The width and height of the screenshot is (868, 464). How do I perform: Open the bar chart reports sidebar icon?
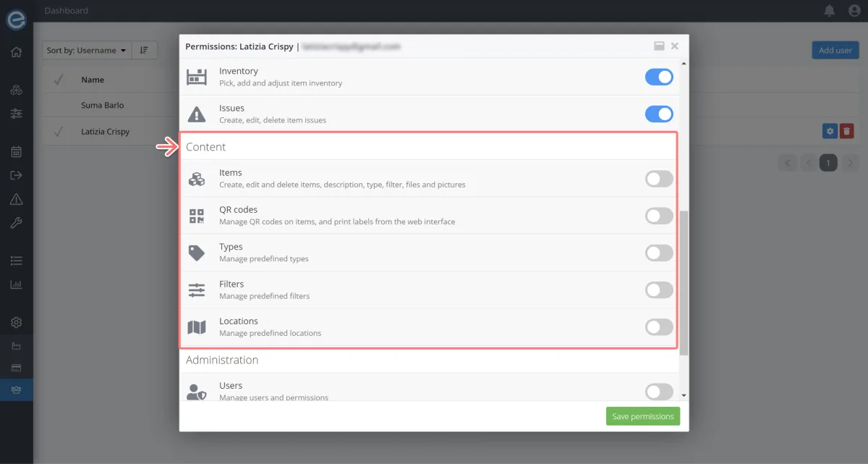point(16,284)
